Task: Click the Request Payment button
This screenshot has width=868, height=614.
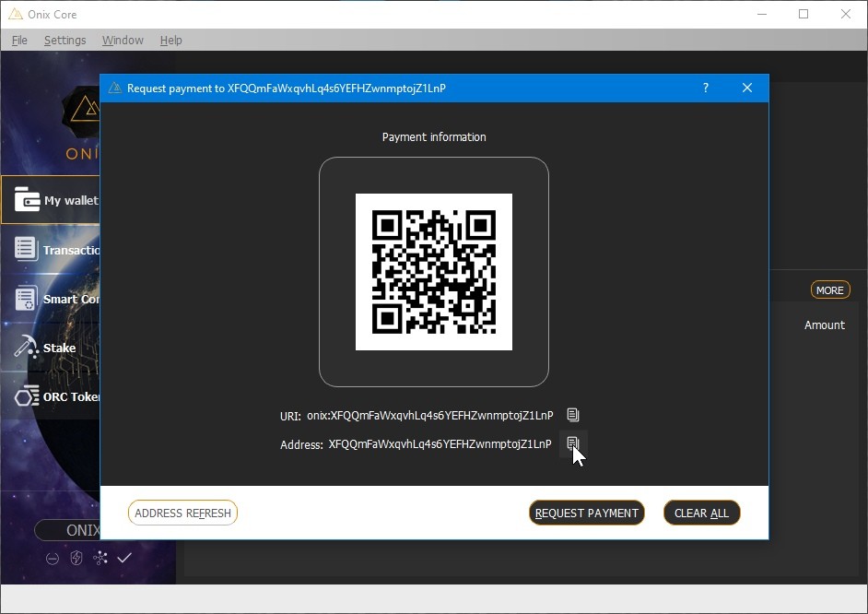Action: coord(586,513)
